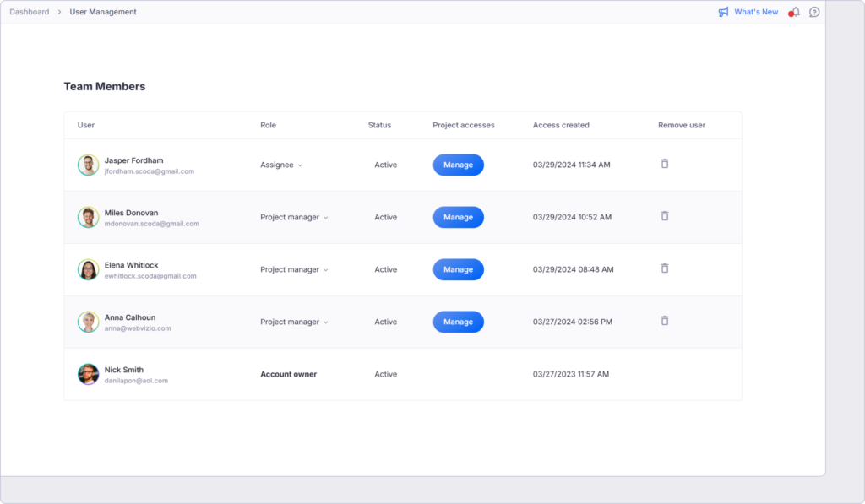Open Anna Calhoun's role dropdown
The height and width of the screenshot is (504, 865).
pos(294,322)
